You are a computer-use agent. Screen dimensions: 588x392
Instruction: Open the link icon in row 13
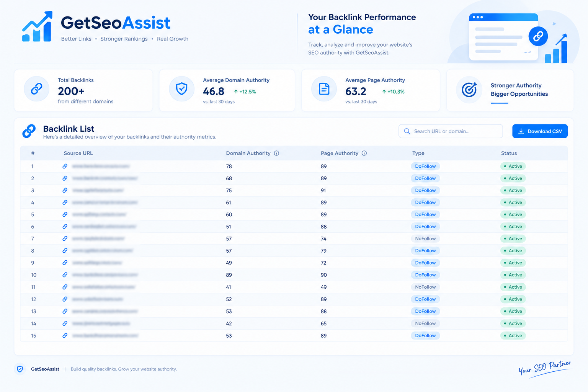(65, 311)
